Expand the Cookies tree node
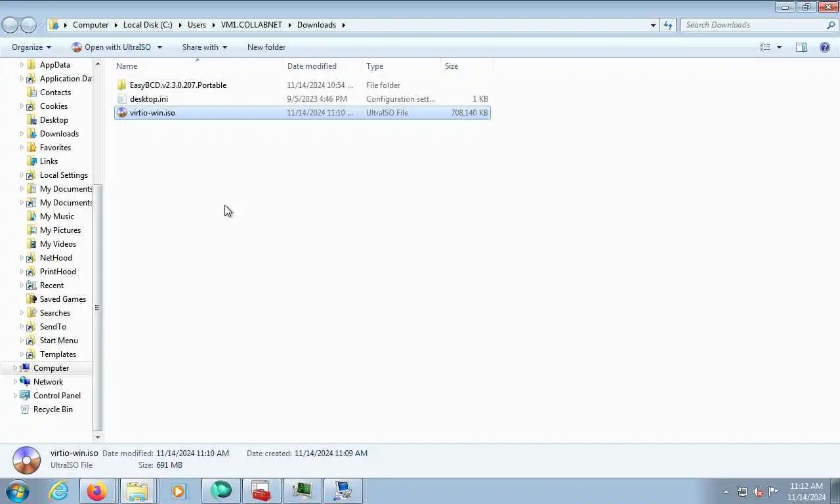840x504 pixels. pyautogui.click(x=22, y=106)
